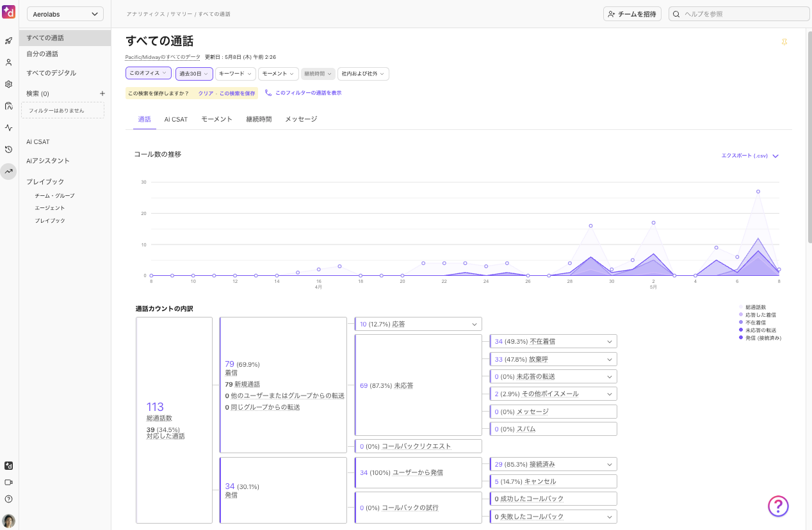The width and height of the screenshot is (812, 530).
Task: Open the 社内および社外 filter dropdown
Action: click(x=363, y=74)
